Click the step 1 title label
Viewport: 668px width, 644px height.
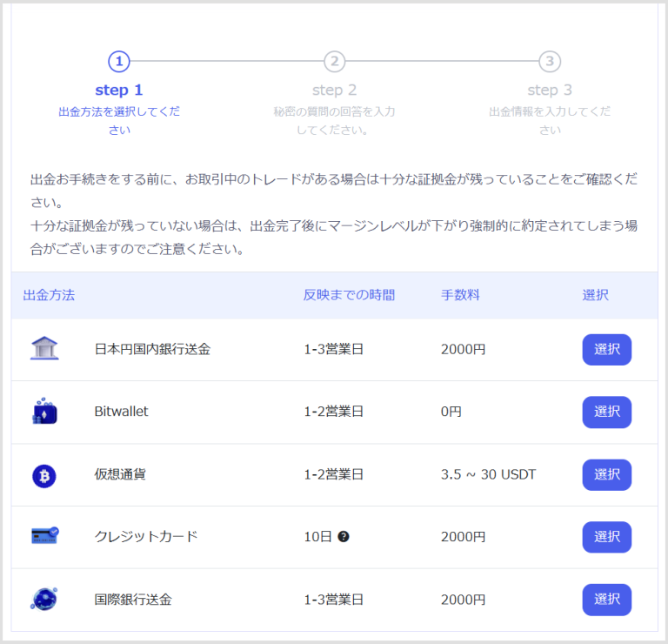[119, 90]
